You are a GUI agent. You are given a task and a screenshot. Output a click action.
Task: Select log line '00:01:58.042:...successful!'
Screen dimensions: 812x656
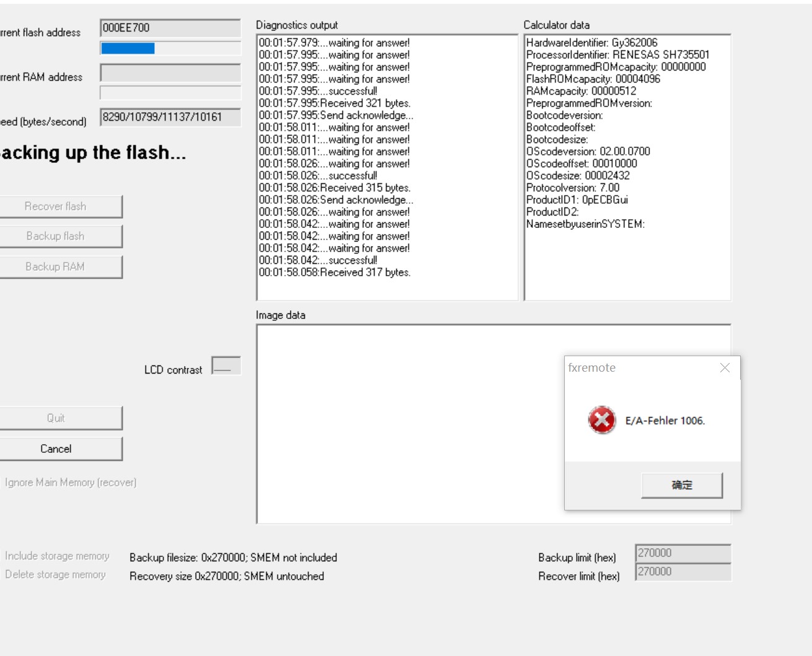point(318,260)
